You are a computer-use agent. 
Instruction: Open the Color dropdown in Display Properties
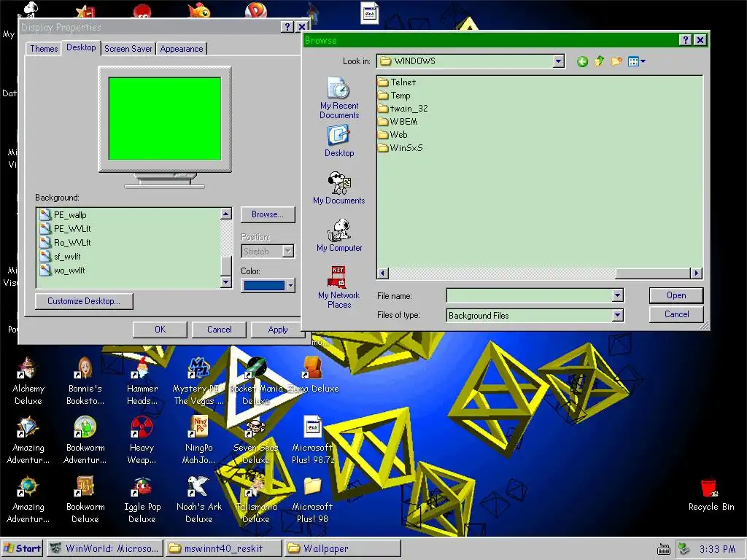pyautogui.click(x=290, y=285)
